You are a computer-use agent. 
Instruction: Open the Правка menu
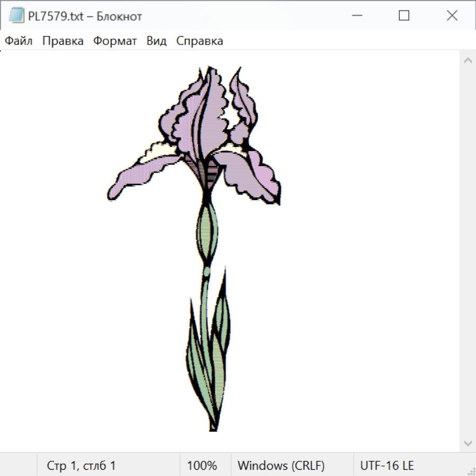63,41
